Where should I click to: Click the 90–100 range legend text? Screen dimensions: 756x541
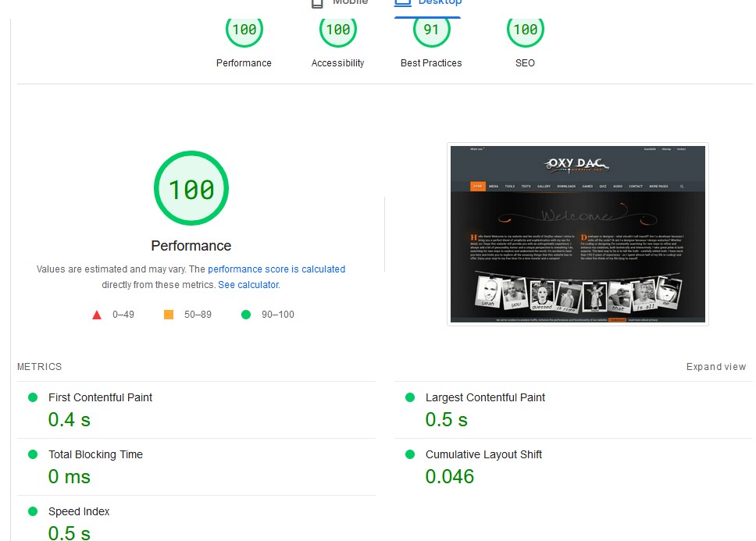[278, 315]
